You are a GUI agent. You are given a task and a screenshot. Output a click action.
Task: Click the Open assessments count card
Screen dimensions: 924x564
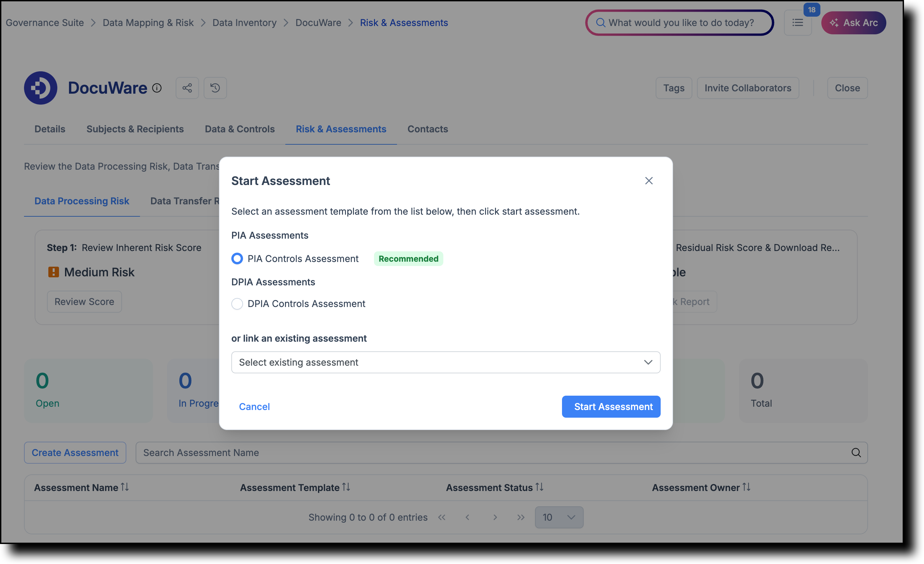coord(89,391)
